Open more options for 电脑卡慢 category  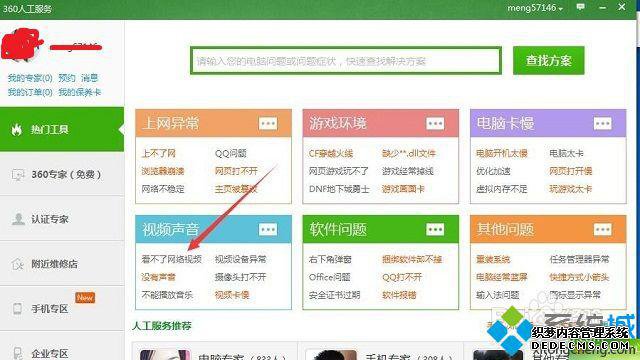click(x=602, y=123)
